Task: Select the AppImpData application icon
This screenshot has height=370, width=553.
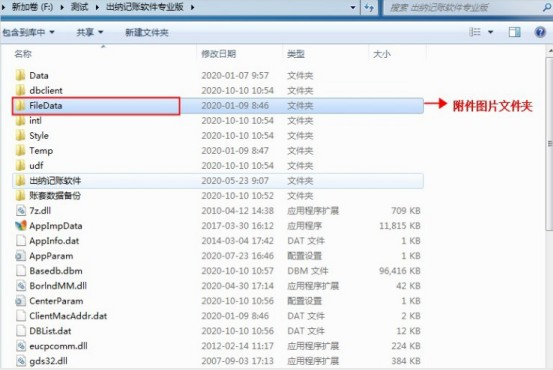Action: (x=21, y=226)
